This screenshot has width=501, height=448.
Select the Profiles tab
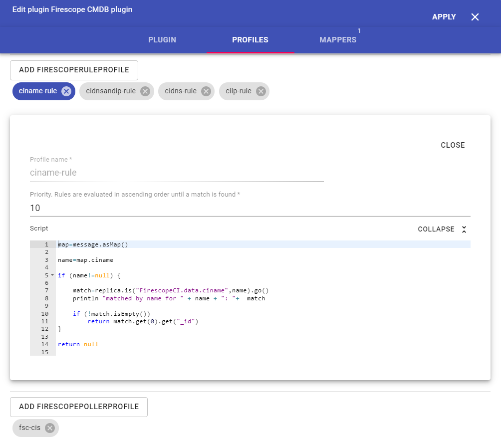(250, 40)
